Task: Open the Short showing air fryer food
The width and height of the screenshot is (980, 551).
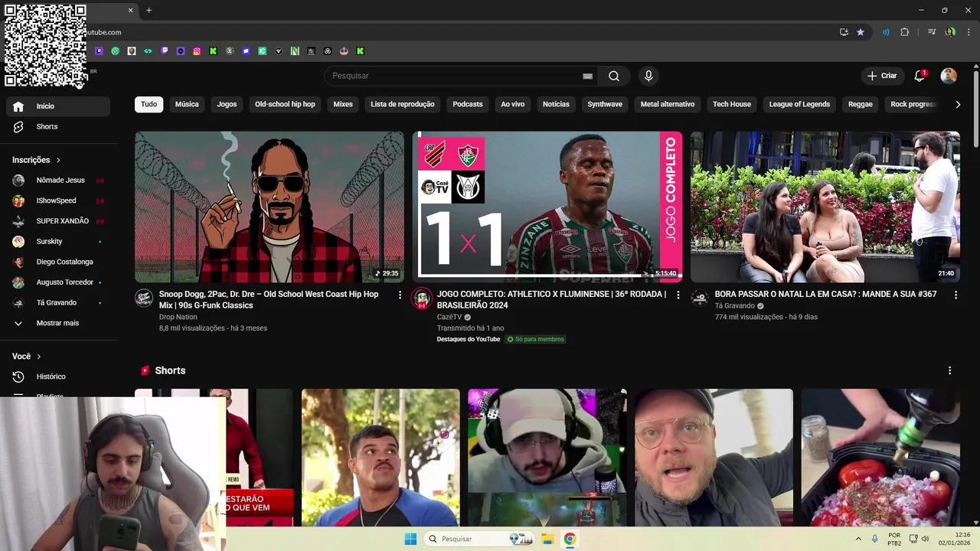Action: (880, 458)
